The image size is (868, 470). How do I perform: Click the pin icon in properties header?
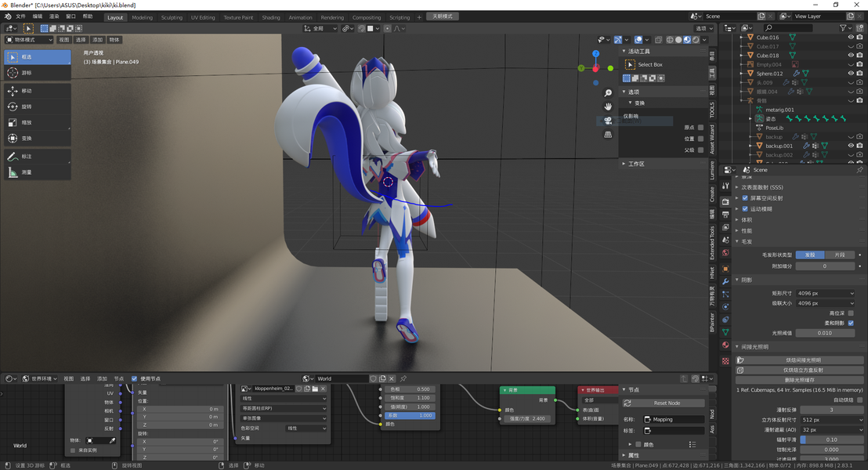tap(859, 170)
